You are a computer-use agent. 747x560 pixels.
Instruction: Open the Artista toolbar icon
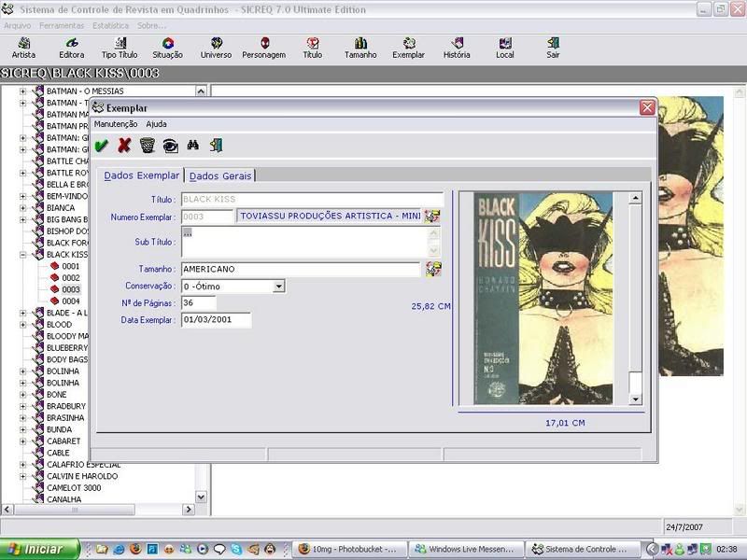(x=23, y=48)
